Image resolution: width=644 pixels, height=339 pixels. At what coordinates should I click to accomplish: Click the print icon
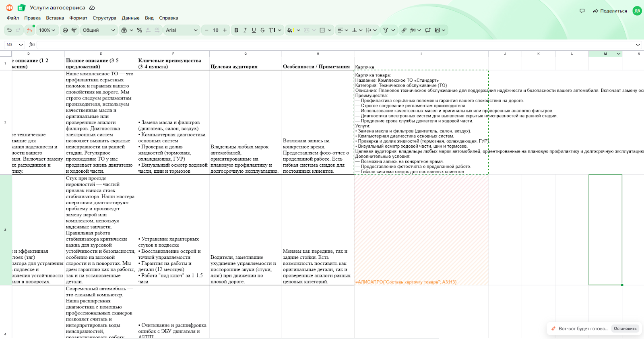pos(65,30)
